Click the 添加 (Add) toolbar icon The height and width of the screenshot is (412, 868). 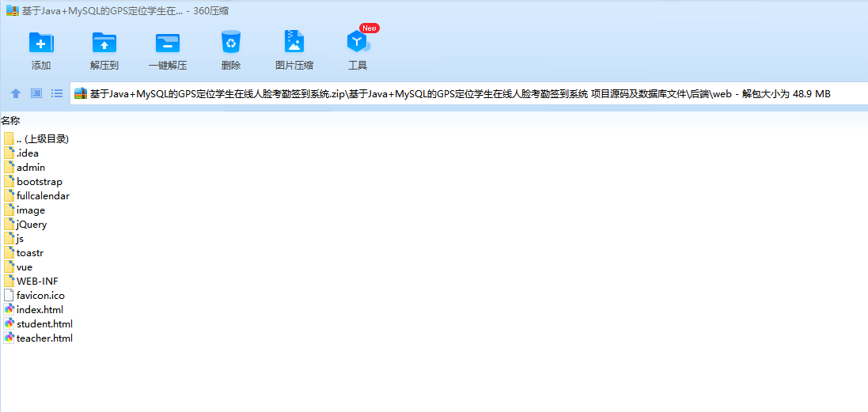point(41,43)
